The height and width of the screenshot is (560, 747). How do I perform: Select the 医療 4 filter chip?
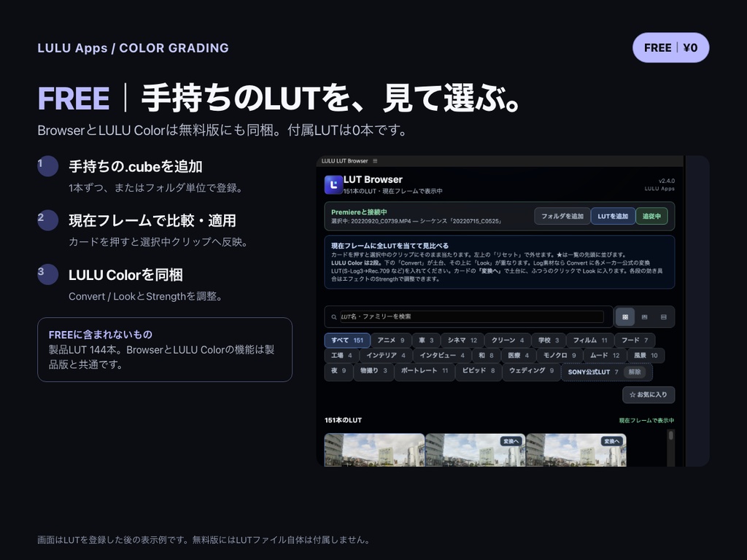519,356
